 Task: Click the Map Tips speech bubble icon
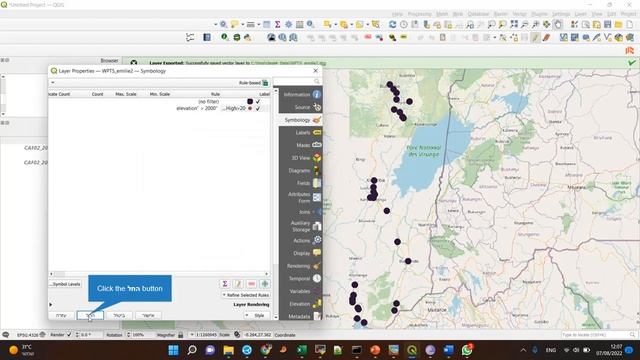234,24
